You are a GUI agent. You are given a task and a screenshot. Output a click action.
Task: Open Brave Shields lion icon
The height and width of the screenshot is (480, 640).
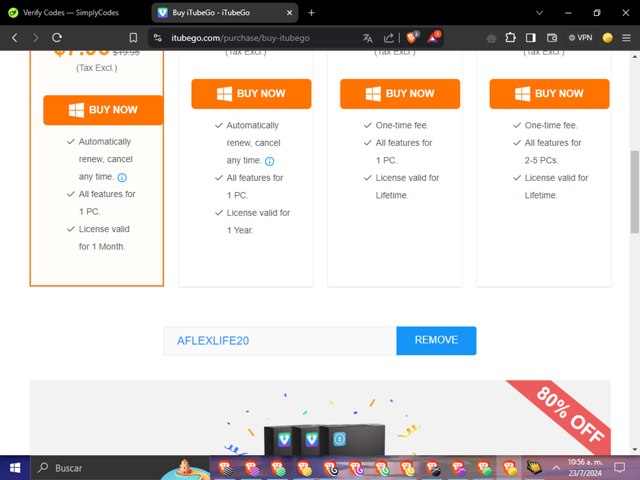[412, 38]
